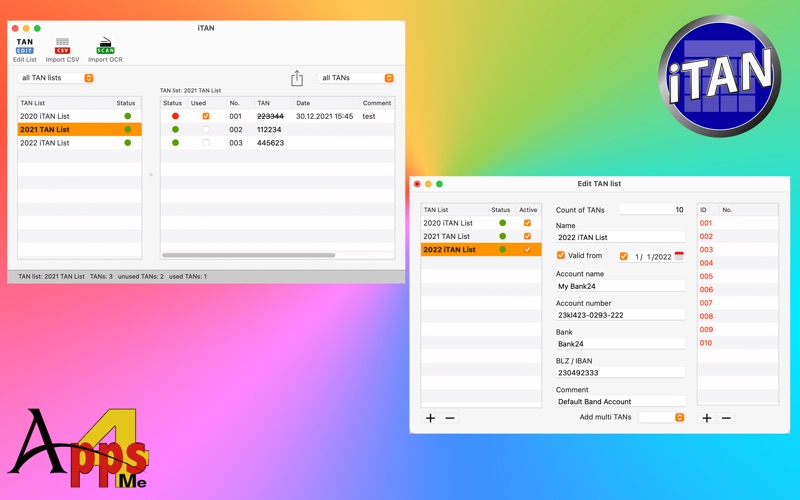Uncheck the Used checkbox for TAN 001
The height and width of the screenshot is (500, 800).
(206, 116)
